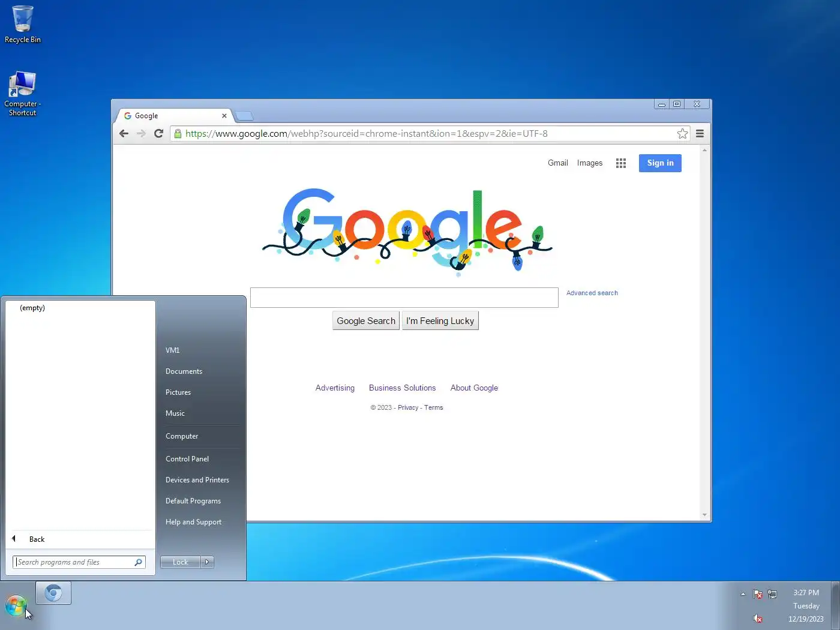The width and height of the screenshot is (840, 630).
Task: Open About Google link
Action: [474, 388]
